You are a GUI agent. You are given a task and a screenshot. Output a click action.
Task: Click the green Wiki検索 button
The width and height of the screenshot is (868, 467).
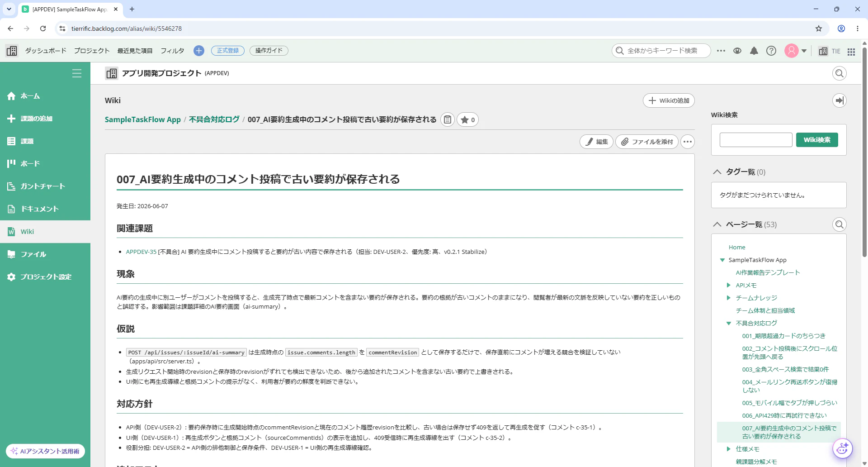click(817, 140)
